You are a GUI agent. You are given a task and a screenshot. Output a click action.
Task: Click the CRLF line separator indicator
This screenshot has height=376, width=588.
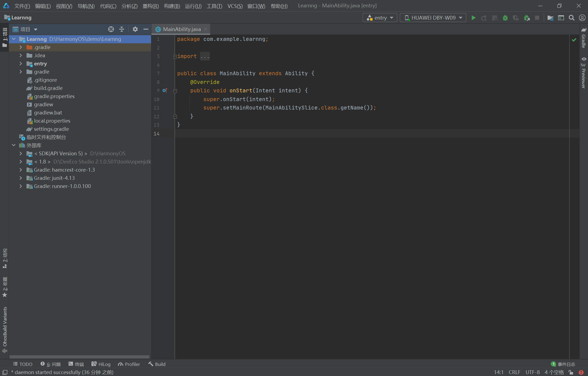pyautogui.click(x=514, y=372)
